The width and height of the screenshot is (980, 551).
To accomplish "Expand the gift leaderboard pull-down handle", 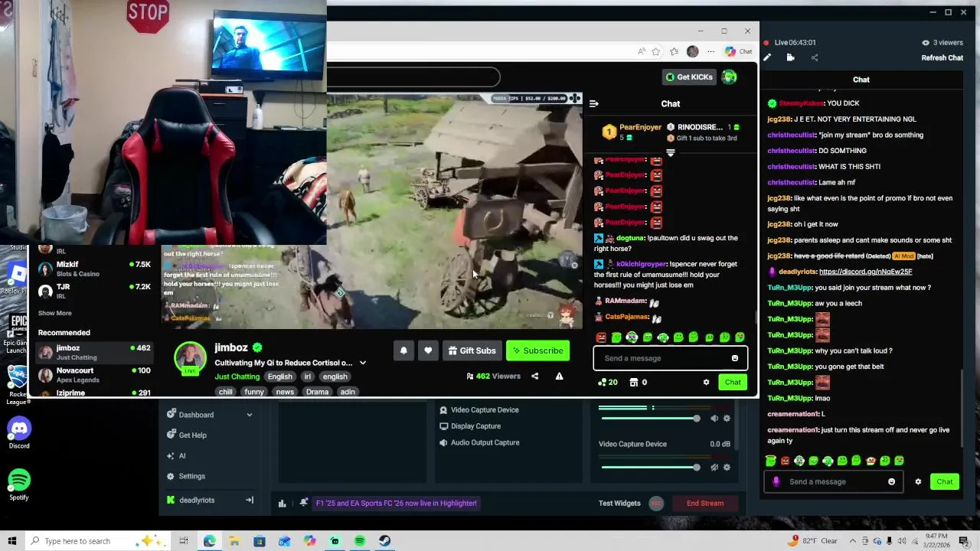I will tap(671, 153).
